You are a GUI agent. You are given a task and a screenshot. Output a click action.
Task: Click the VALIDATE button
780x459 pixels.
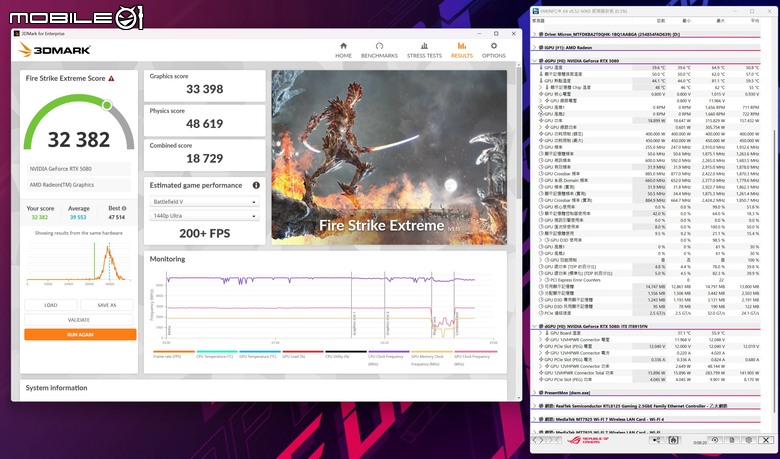(79, 320)
